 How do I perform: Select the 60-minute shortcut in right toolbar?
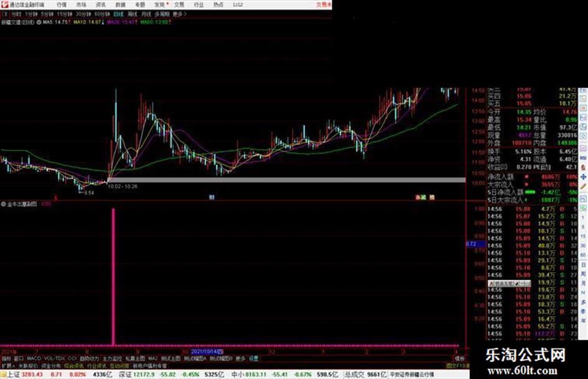(x=583, y=255)
